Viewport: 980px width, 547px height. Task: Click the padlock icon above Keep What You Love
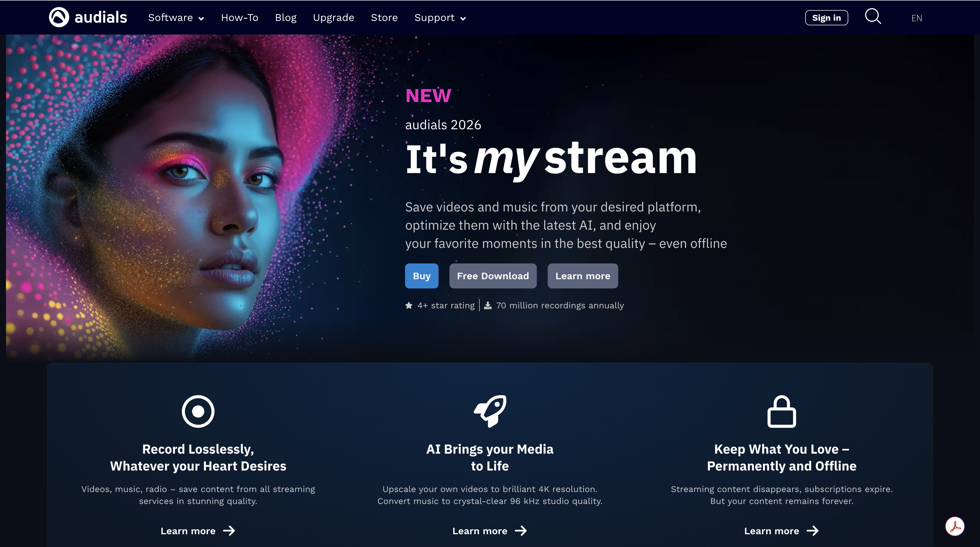tap(782, 411)
